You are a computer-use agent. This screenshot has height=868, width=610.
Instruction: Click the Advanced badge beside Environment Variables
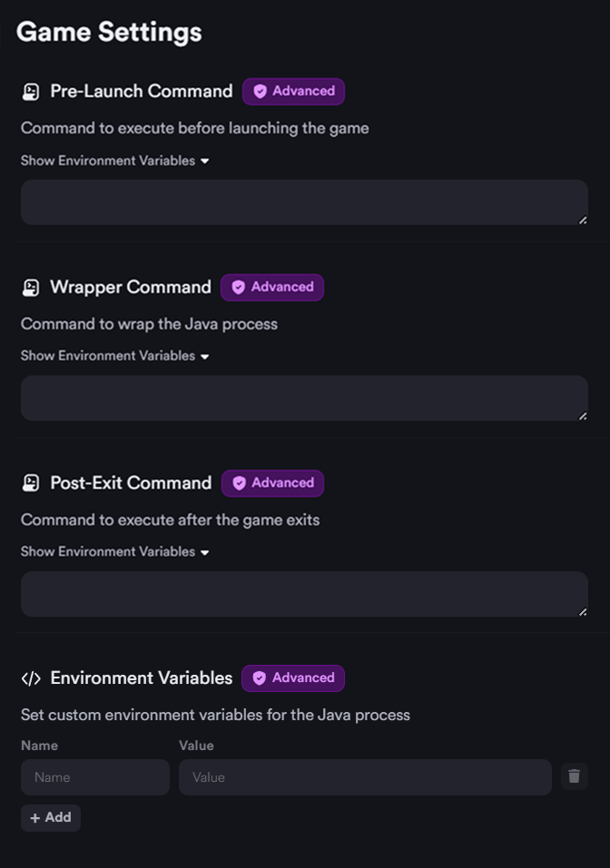click(293, 678)
